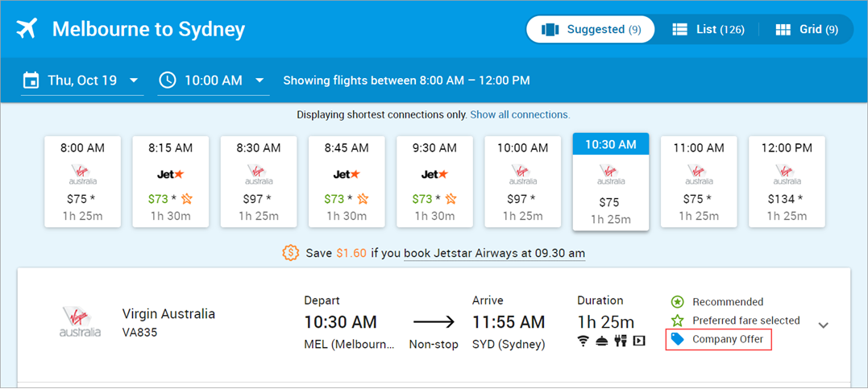Click the Recommended green star badge icon

677,301
